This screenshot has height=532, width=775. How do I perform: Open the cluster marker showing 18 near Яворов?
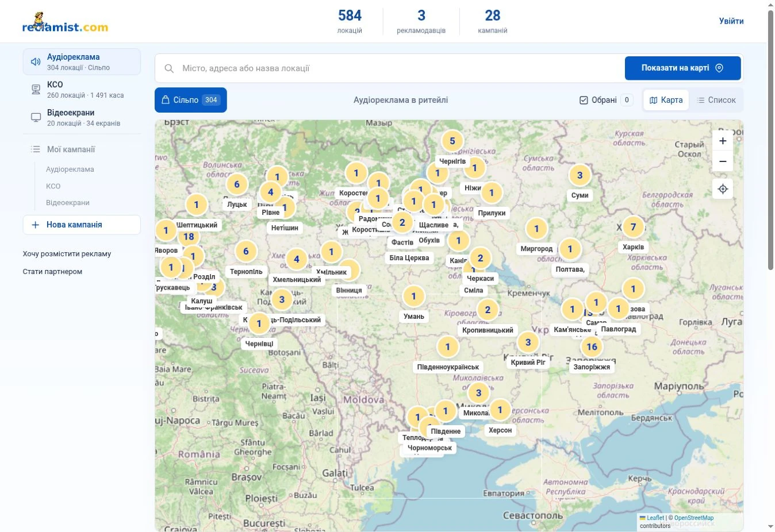[x=189, y=236]
